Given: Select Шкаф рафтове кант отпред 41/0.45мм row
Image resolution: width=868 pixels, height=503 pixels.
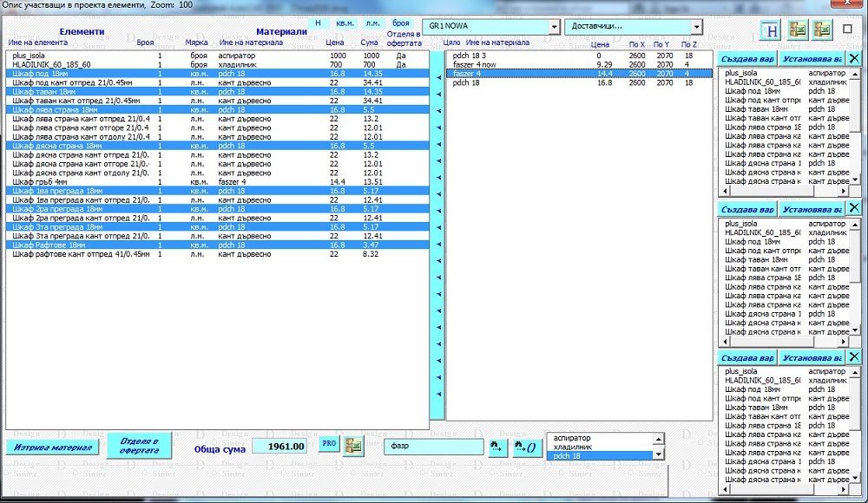Looking at the screenshot, I should (218, 254).
